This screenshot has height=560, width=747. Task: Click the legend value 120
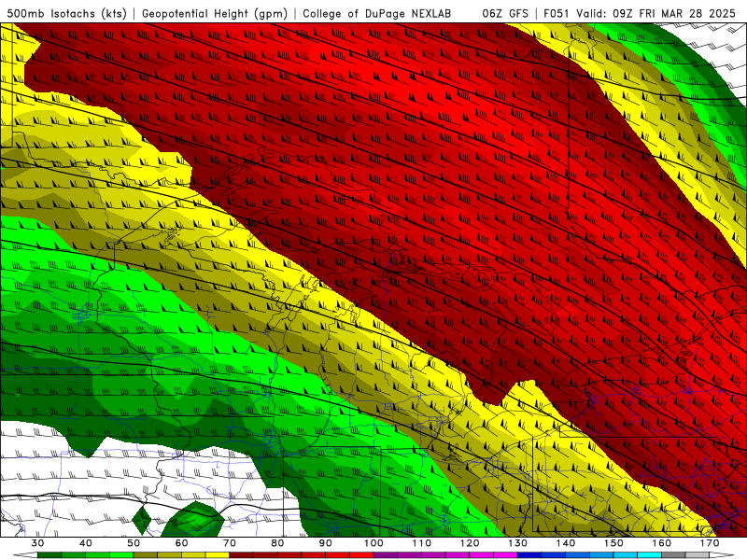tap(470, 543)
